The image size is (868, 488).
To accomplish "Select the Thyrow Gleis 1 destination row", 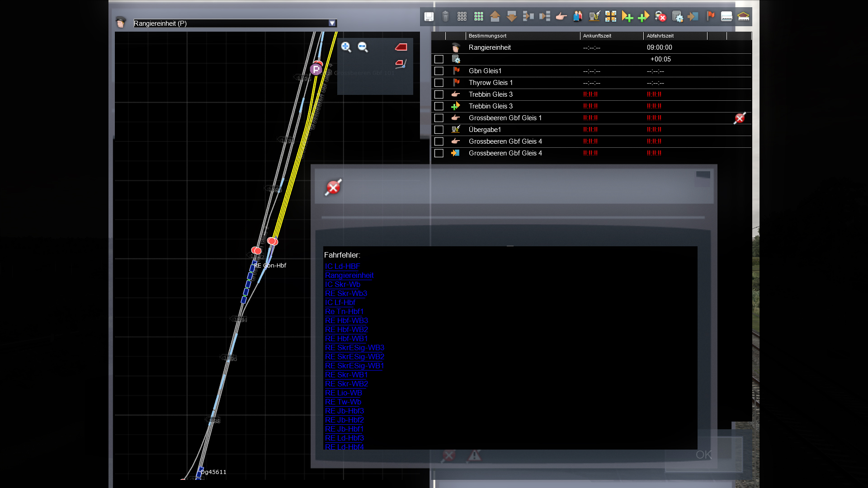I will 491,83.
